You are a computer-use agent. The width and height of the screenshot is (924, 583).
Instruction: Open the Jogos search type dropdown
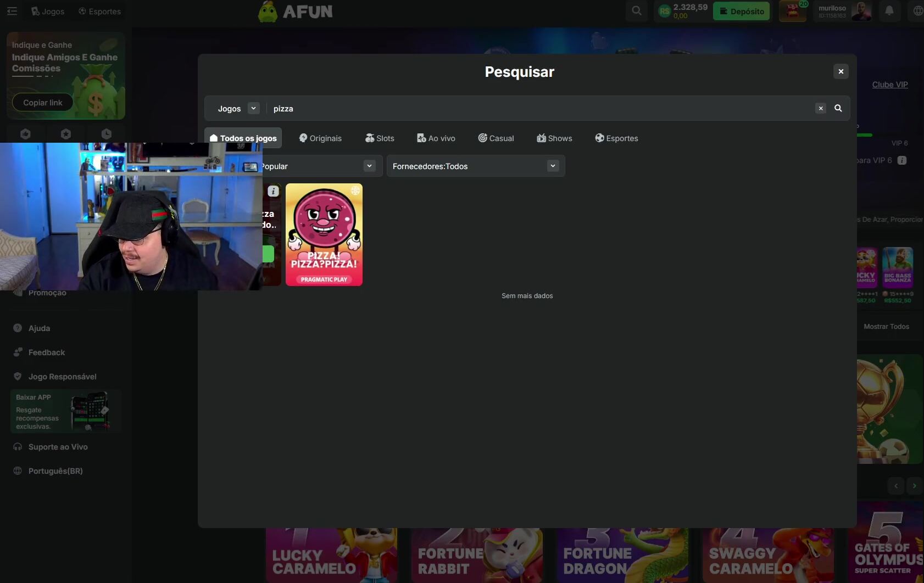pyautogui.click(x=238, y=108)
